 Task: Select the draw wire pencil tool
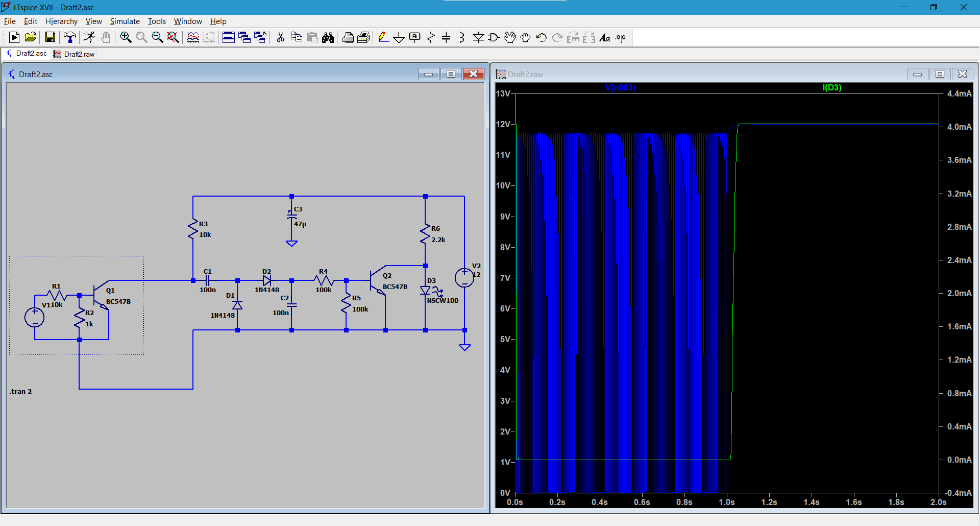point(383,37)
